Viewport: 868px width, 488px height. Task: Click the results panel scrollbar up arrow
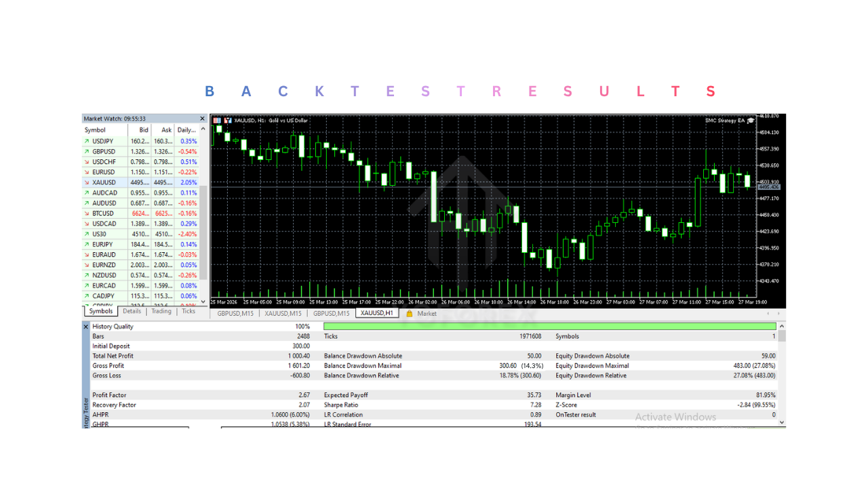click(x=781, y=326)
